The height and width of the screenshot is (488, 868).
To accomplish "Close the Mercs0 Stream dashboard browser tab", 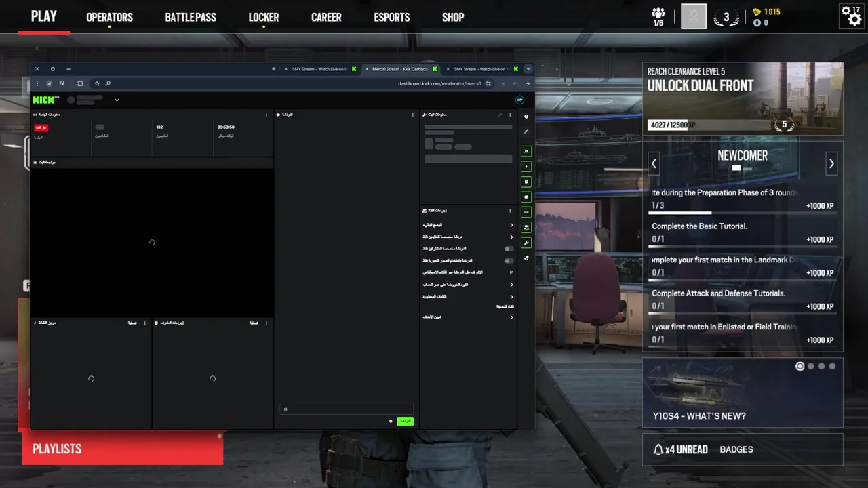I will (x=367, y=68).
